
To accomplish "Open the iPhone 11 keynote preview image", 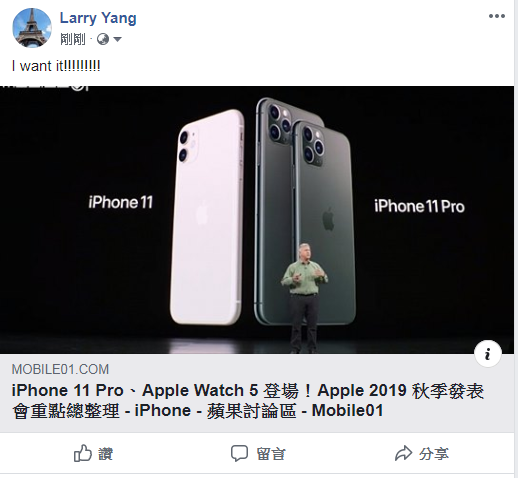I will [257, 220].
